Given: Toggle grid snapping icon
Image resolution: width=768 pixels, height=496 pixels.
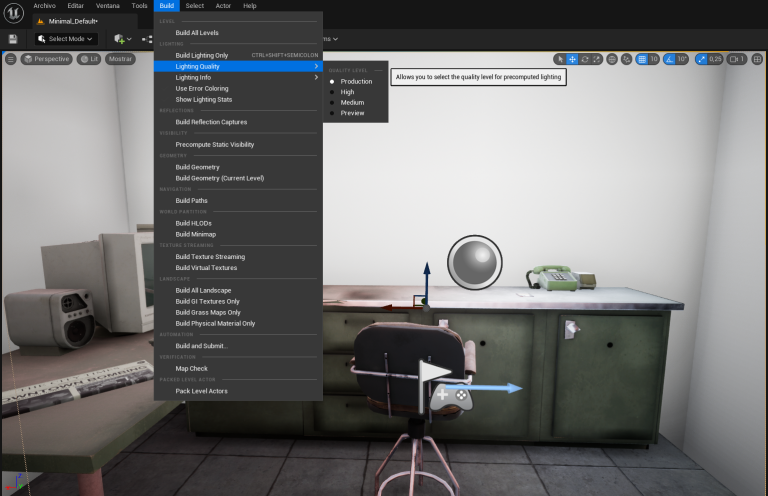Looking at the screenshot, I should tap(642, 59).
